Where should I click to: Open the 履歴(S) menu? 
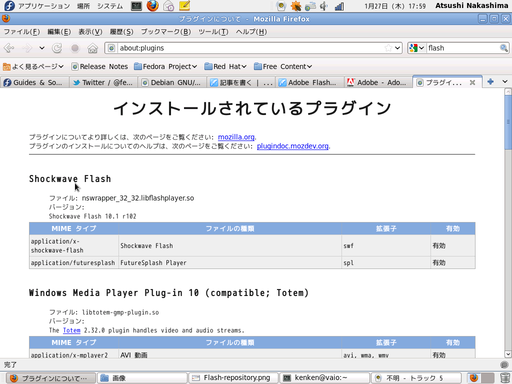[x=122, y=32]
